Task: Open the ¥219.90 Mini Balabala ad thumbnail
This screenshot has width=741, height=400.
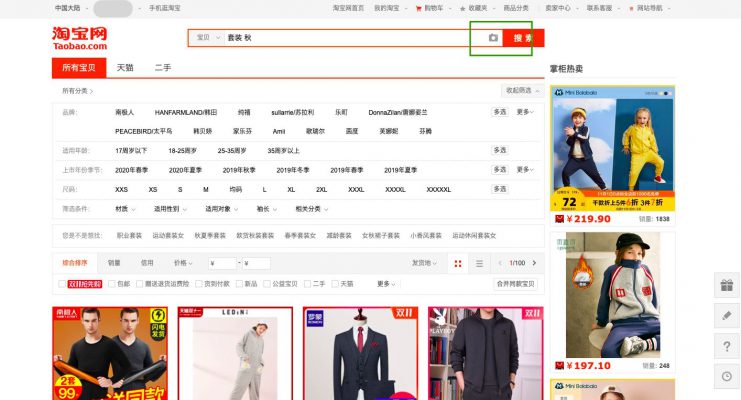Action: point(612,148)
